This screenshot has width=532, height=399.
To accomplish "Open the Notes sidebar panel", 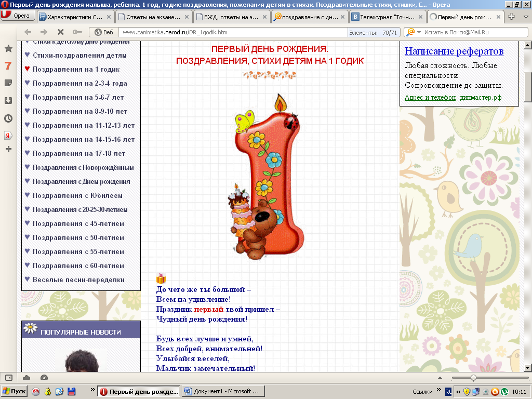I will (x=8, y=83).
